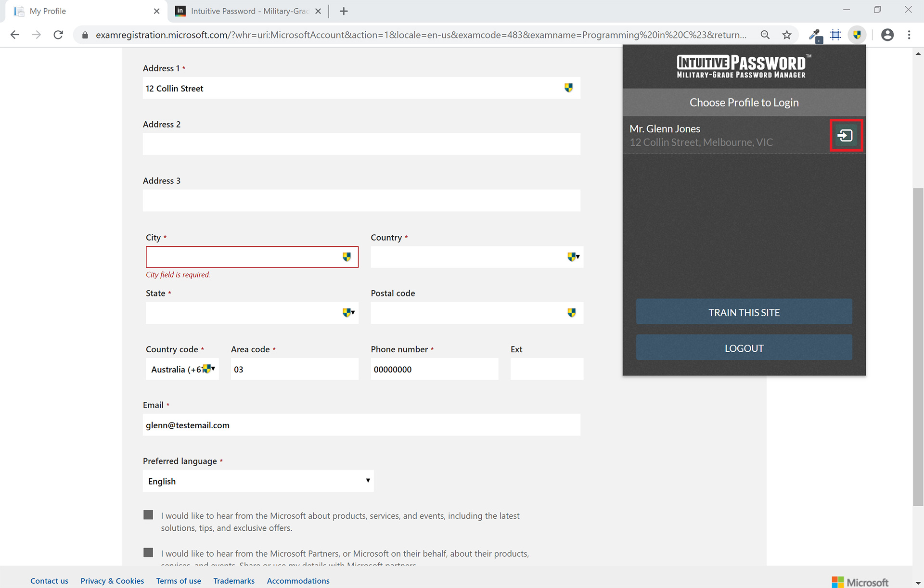The width and height of the screenshot is (924, 588).
Task: Reload the page with the refresh icon
Action: [x=58, y=35]
